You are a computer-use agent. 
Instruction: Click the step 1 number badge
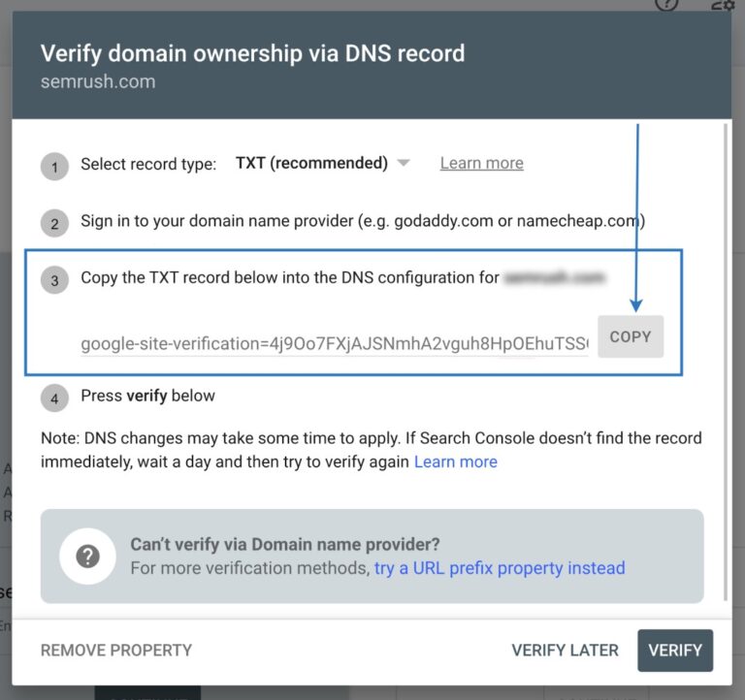[55, 166]
